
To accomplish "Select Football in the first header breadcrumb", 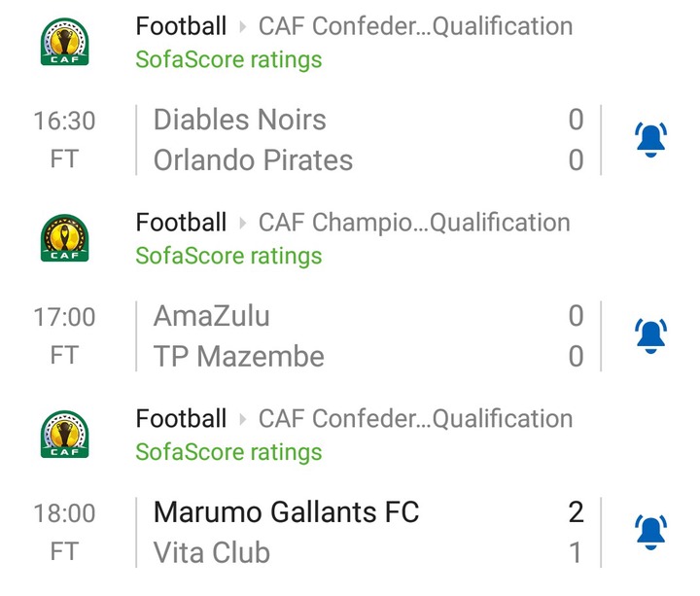I will coord(181,26).
